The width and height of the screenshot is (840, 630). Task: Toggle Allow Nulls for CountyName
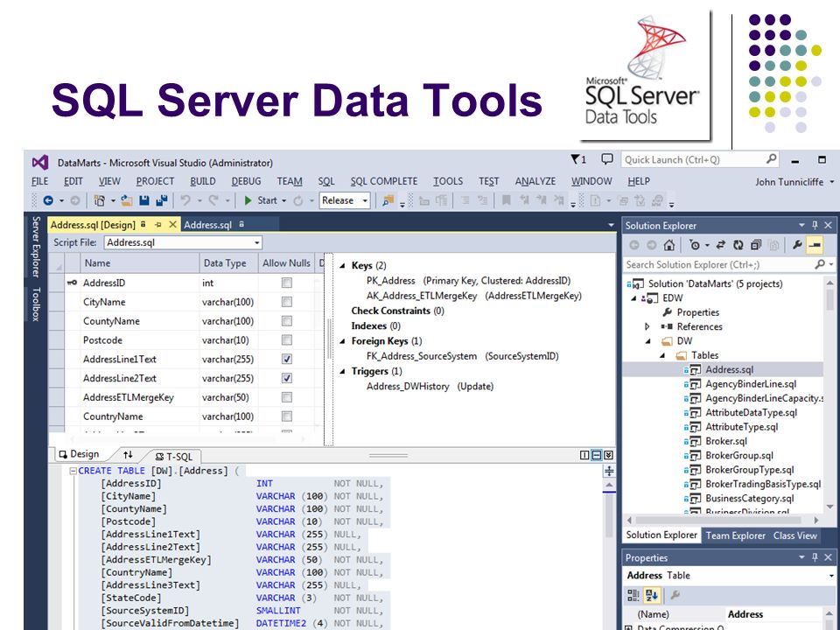(287, 321)
